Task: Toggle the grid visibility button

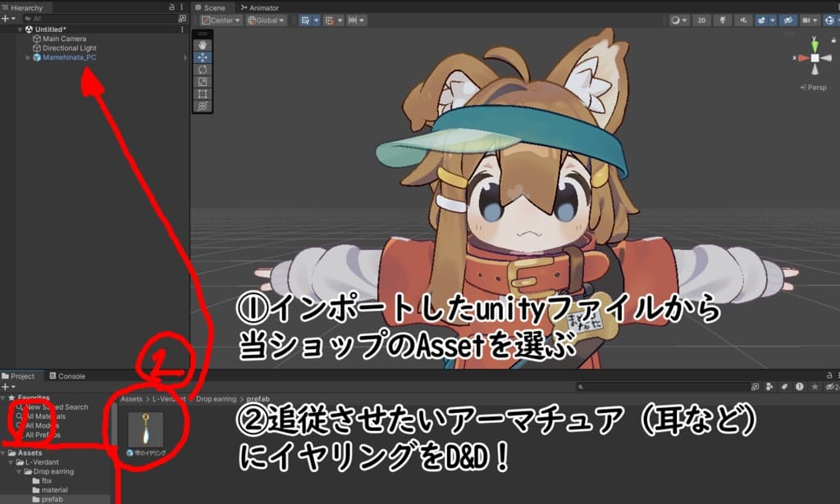Action: tap(305, 21)
